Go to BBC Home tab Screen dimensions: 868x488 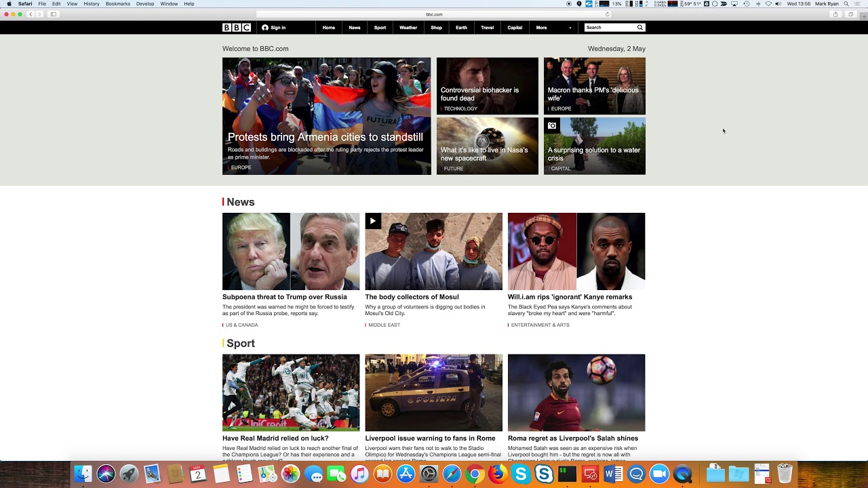[x=329, y=28]
